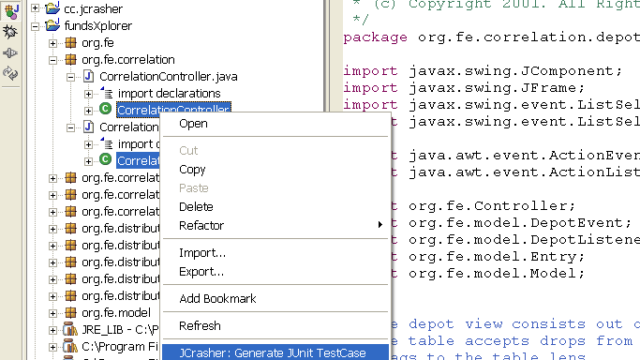Open the Java perspective icon in sidebar
Screen dimensions: 640x360
click(11, 11)
